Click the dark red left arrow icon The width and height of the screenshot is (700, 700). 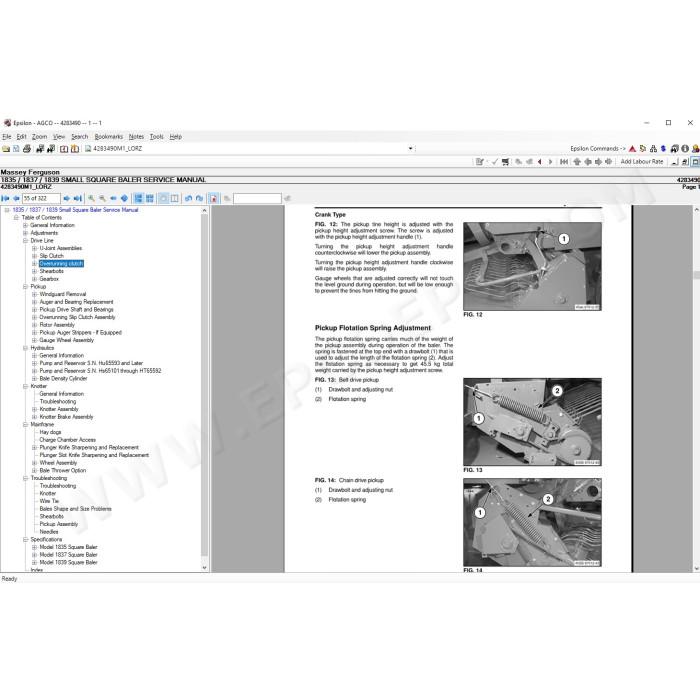540,162
